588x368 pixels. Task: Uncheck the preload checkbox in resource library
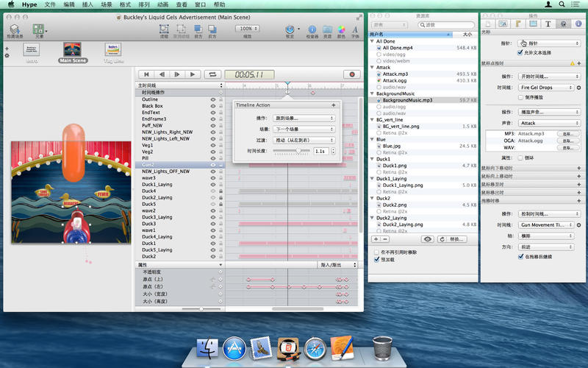pos(376,259)
